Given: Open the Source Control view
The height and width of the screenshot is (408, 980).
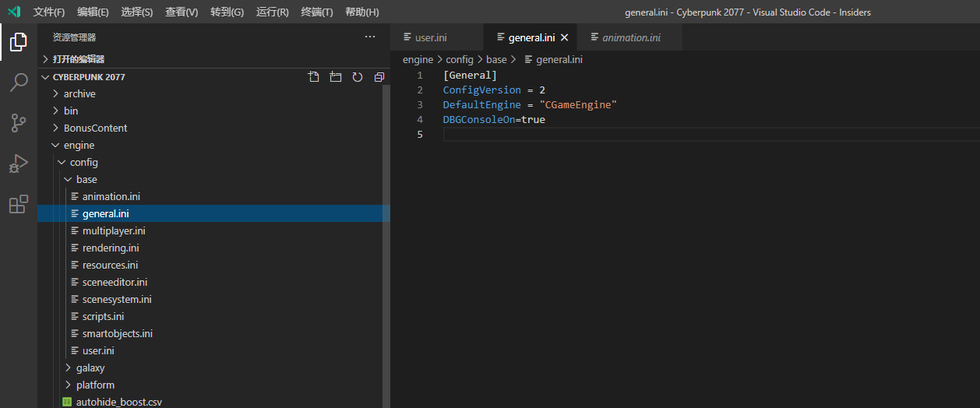Looking at the screenshot, I should 19,123.
